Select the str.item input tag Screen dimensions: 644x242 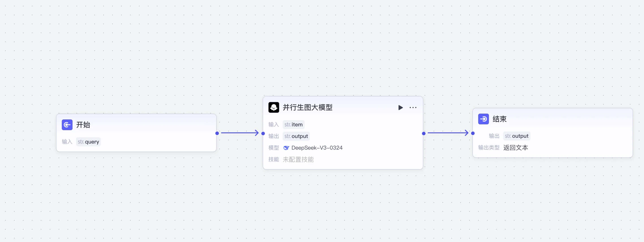click(293, 124)
